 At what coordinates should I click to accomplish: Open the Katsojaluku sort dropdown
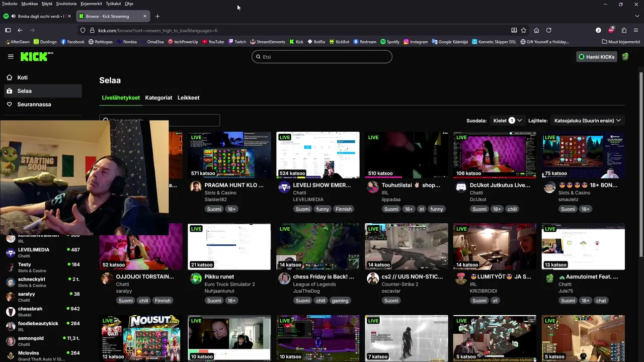point(587,121)
